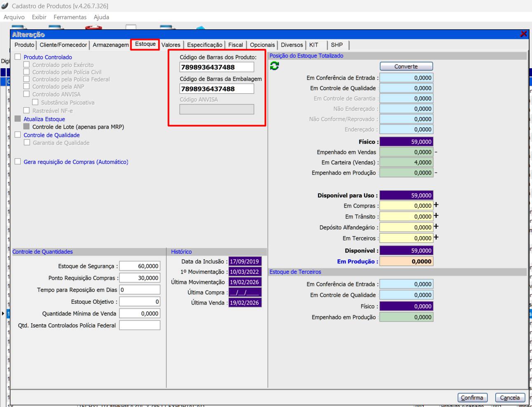Click the plus sign beside Em Compras
This screenshot has width=532, height=407.
pos(436,205)
